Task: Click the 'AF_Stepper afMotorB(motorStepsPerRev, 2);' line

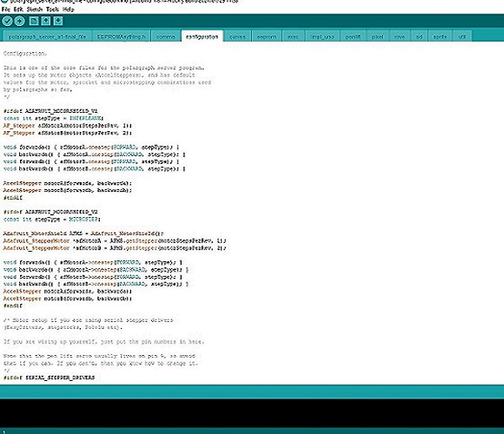Action: pos(68,133)
